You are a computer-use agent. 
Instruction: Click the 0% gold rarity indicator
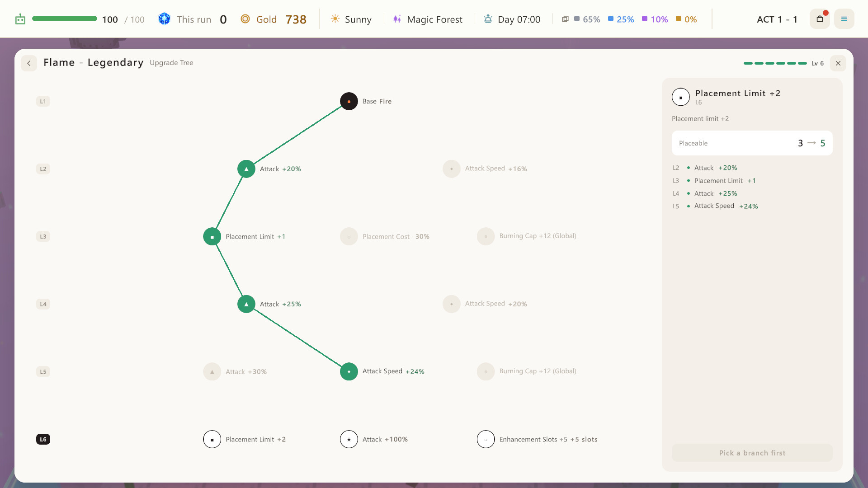(x=686, y=19)
